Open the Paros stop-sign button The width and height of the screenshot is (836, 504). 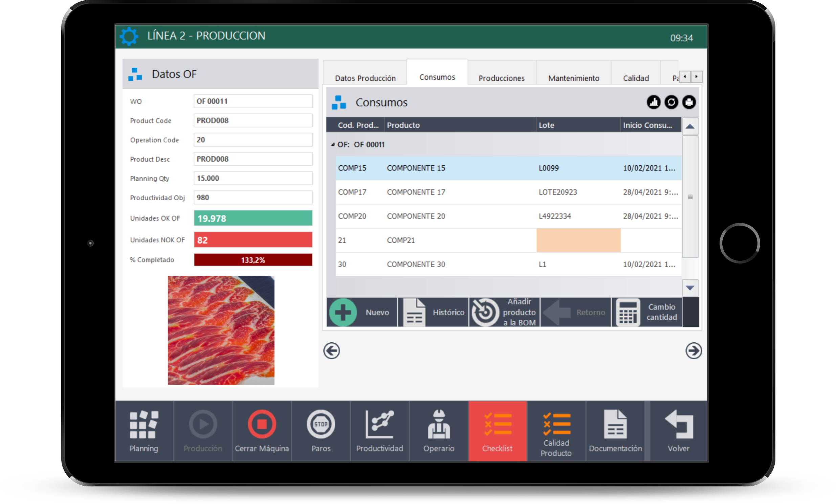coord(321,431)
